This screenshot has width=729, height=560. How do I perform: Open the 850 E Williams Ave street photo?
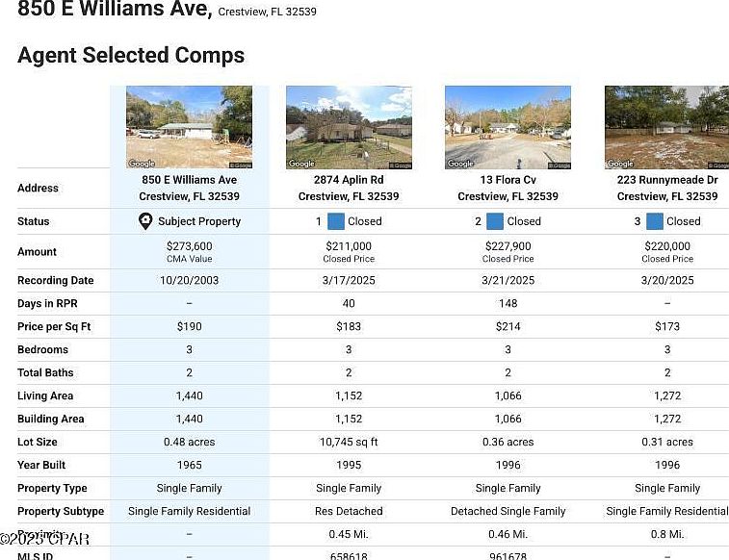tap(189, 125)
